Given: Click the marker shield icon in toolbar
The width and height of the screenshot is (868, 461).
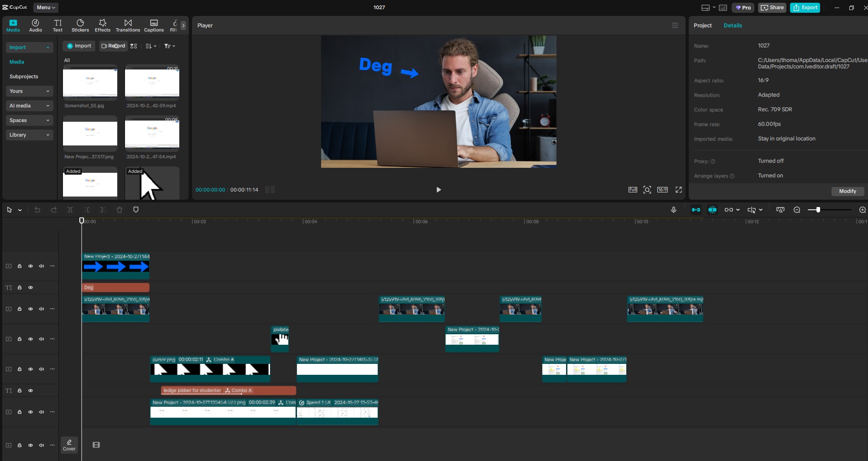Looking at the screenshot, I should click(135, 210).
